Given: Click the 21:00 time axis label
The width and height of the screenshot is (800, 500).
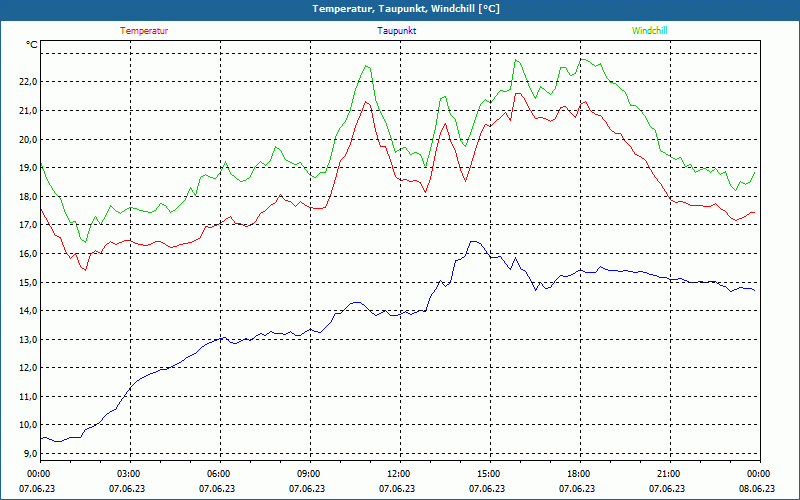Looking at the screenshot, I should tap(670, 473).
